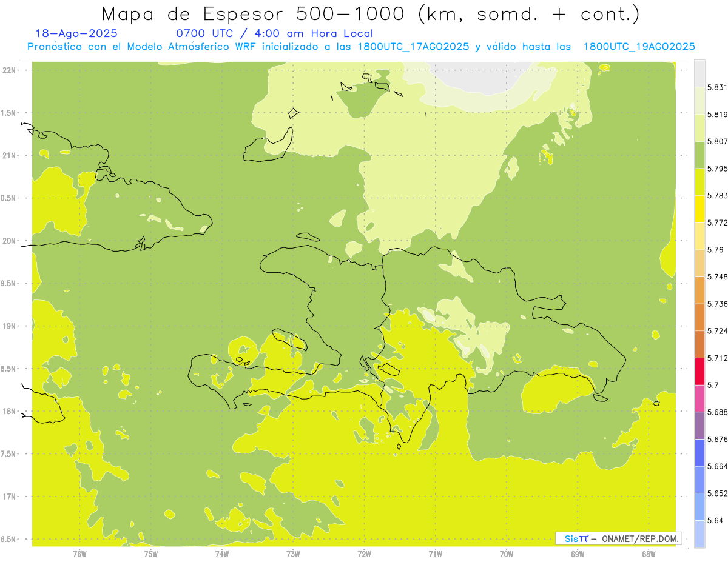728x562 pixels.
Task: Click the 5.772 colorbar value
Action: [x=718, y=222]
